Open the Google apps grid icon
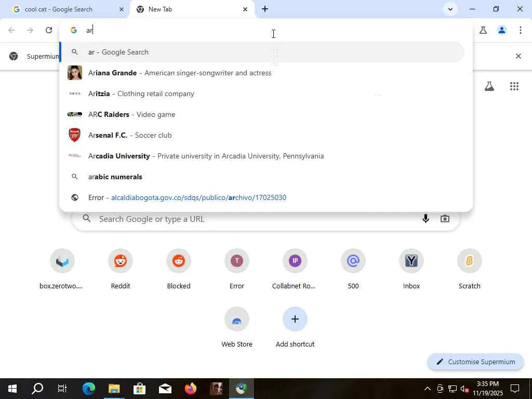This screenshot has width=532, height=399. pos(514,86)
